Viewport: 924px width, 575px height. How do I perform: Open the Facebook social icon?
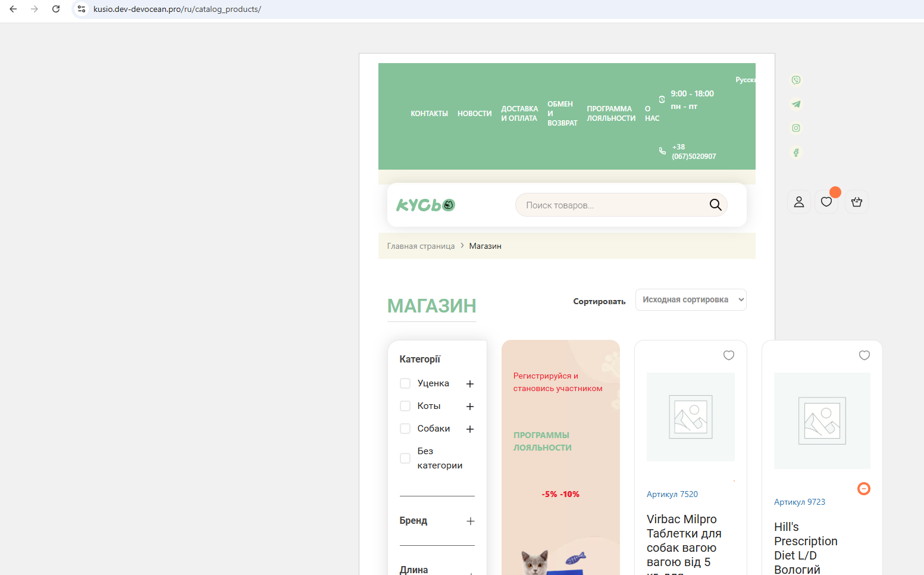pos(796,152)
